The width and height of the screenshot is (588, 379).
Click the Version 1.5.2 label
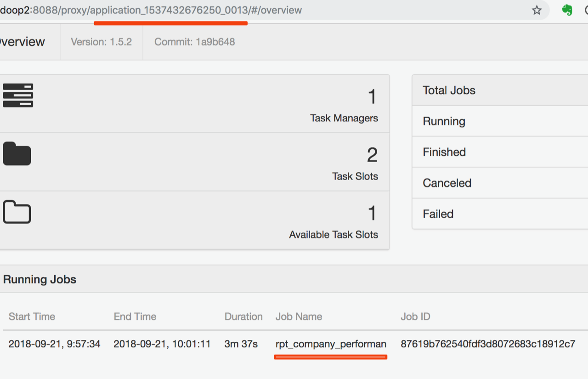(x=101, y=42)
